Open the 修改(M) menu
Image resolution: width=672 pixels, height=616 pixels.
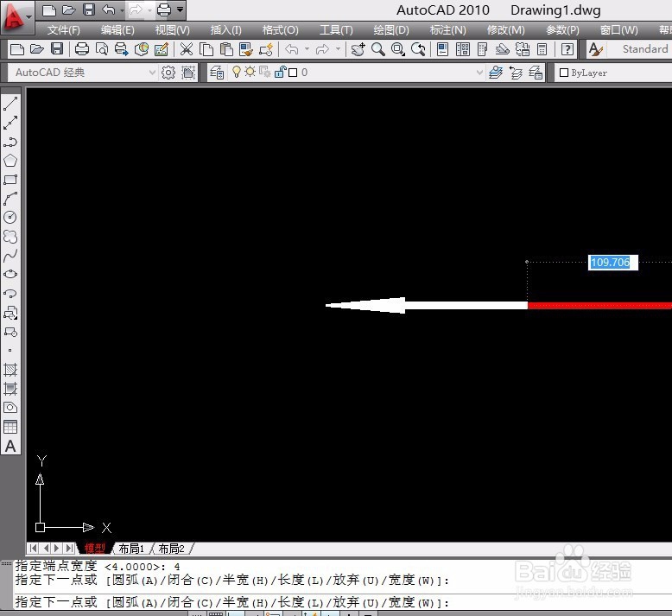click(x=505, y=30)
